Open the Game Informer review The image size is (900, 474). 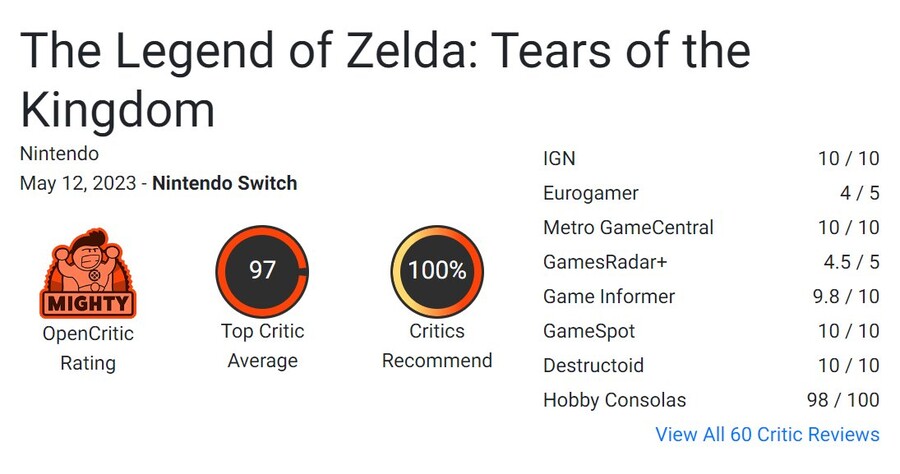[x=608, y=296]
